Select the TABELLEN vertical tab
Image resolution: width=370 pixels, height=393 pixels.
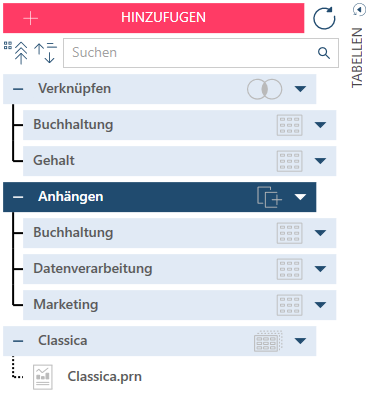click(357, 58)
